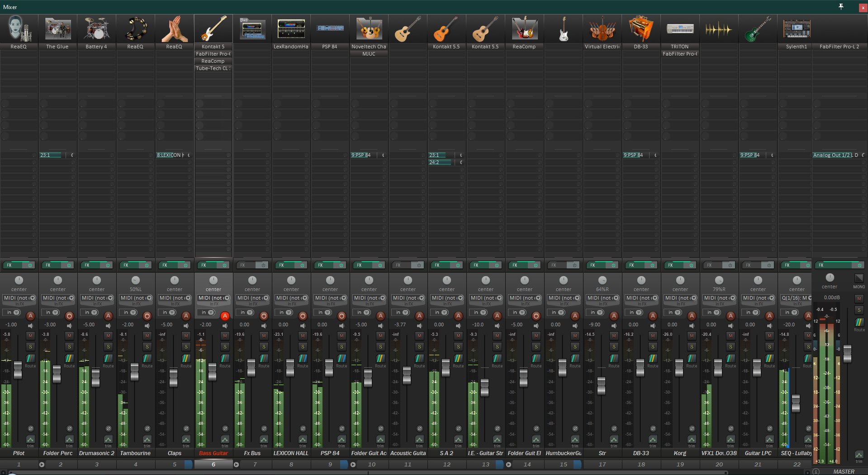Open Q(1/16) input dropdown on SEQ - Lullaby
The image size is (868, 475).
tap(796, 298)
